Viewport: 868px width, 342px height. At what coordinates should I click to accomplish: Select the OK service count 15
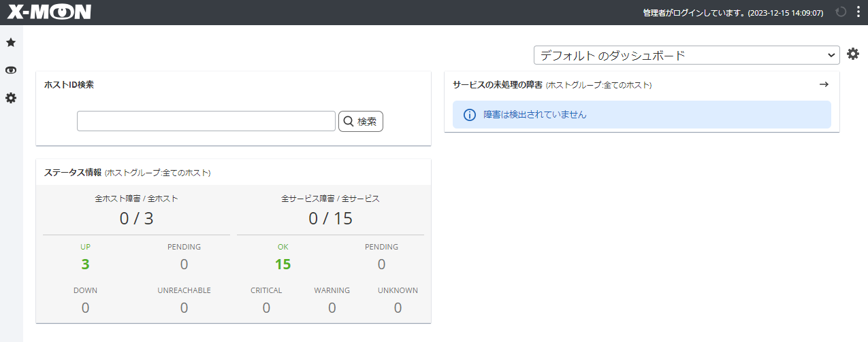pos(283,264)
